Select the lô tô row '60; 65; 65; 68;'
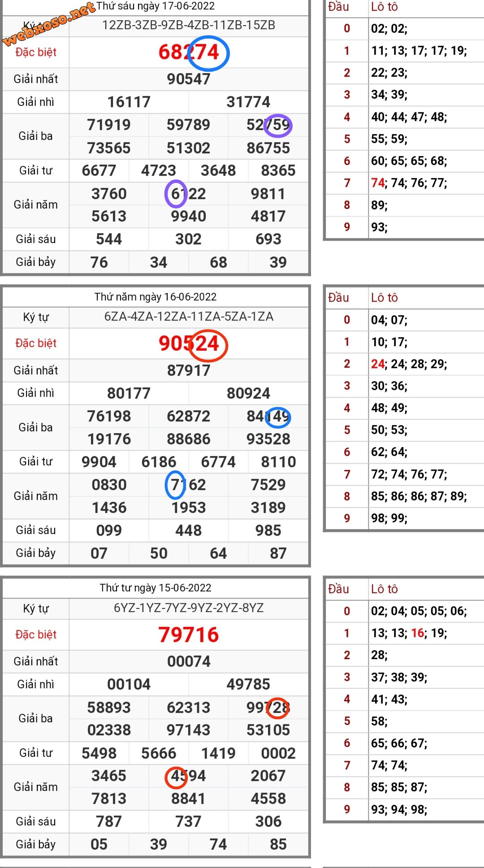 [409, 161]
